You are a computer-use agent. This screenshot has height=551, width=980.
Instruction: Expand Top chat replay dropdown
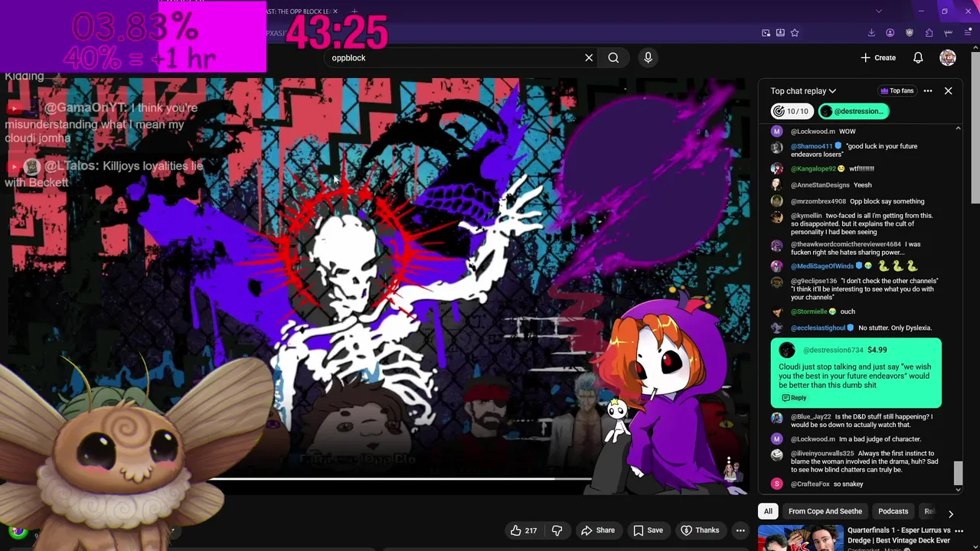(x=803, y=91)
